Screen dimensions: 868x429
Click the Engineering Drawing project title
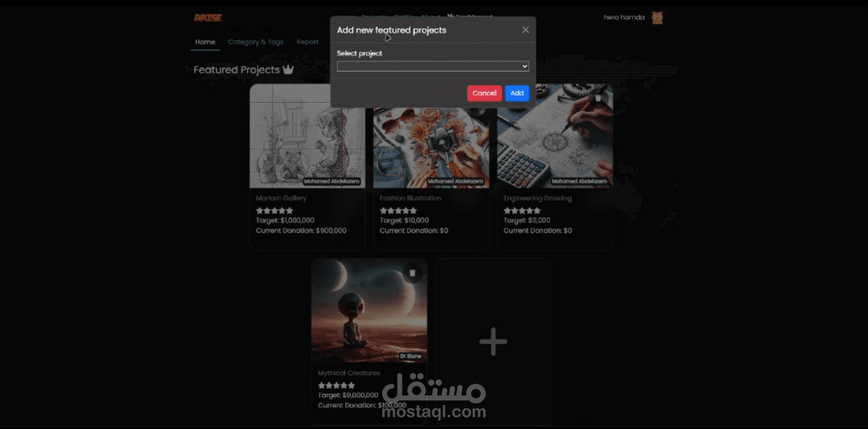(538, 198)
